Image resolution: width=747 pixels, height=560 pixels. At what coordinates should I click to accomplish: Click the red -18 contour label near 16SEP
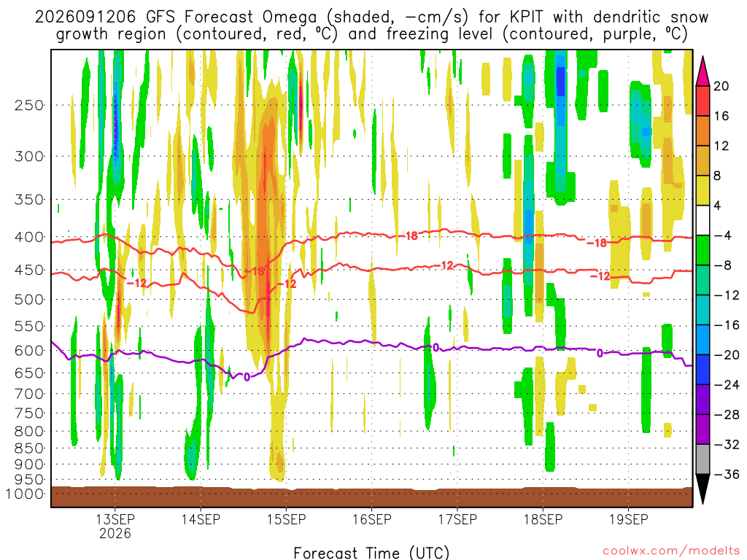(409, 236)
